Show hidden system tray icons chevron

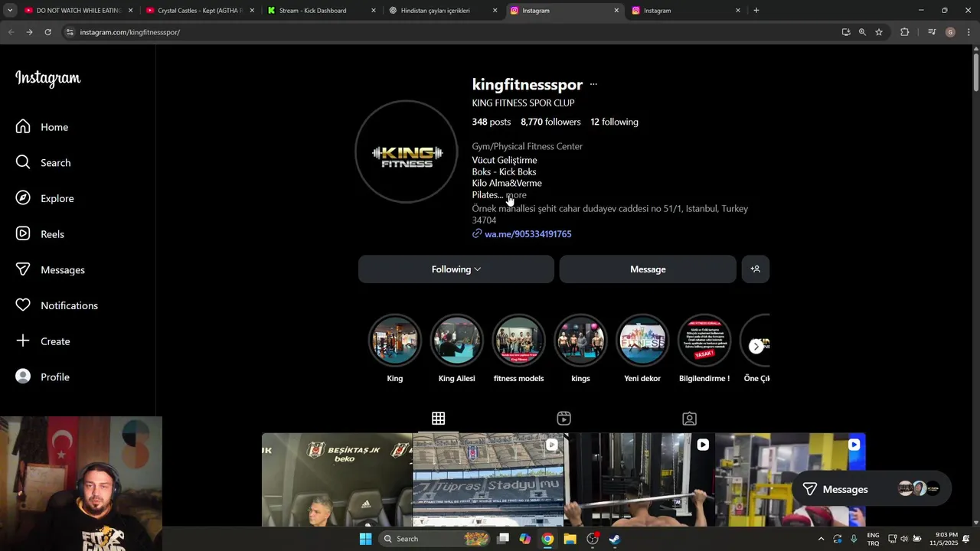point(821,539)
